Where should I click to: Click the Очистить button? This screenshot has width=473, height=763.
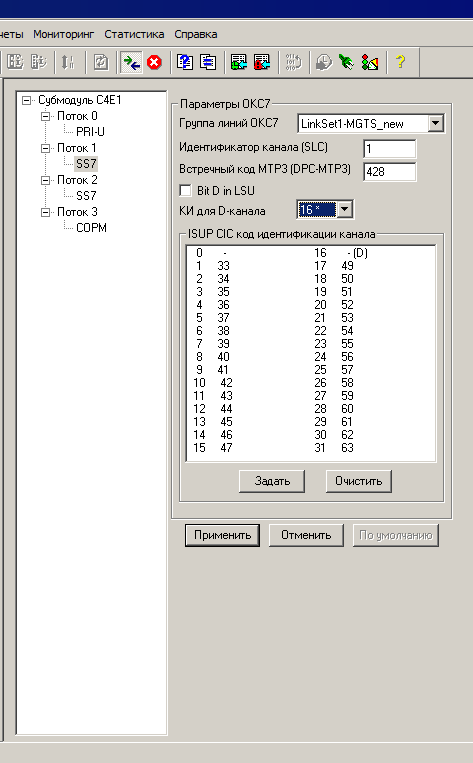point(359,481)
